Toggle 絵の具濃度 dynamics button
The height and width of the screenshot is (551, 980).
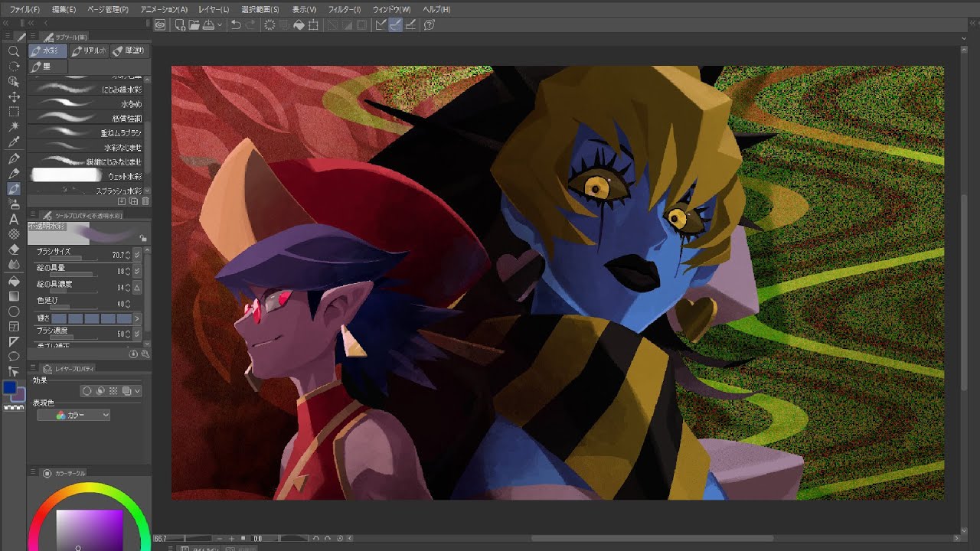[x=137, y=287]
